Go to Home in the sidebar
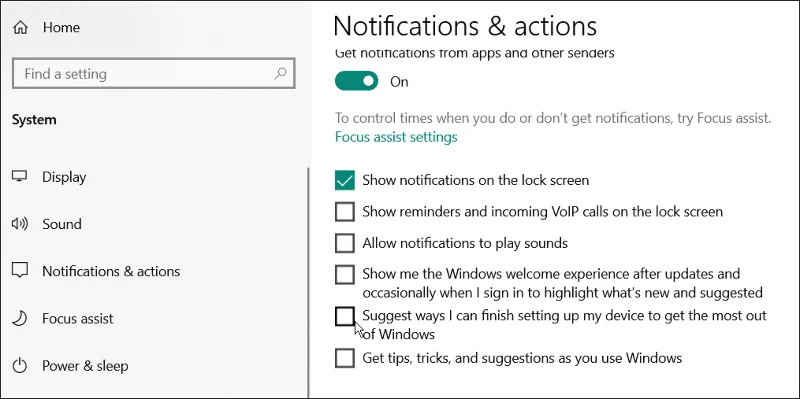This screenshot has height=399, width=800. click(x=62, y=27)
